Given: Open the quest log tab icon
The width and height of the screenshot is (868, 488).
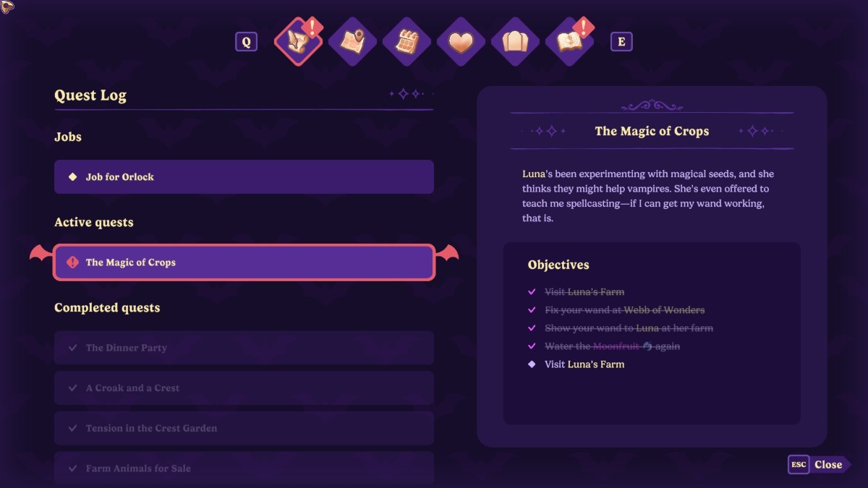Looking at the screenshot, I should click(299, 42).
